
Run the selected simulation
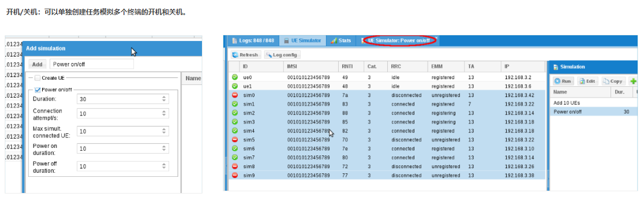point(563,81)
